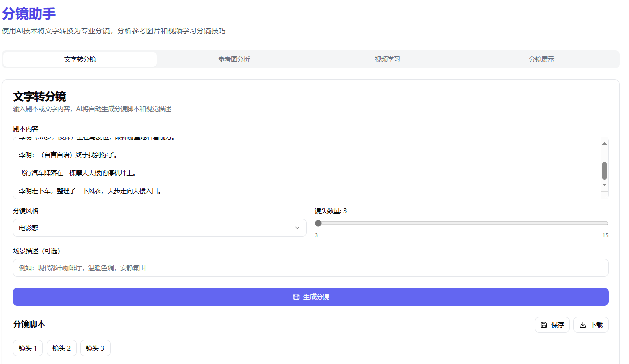This screenshot has width=629, height=364.
Task: Click the storyboard icon on the 生成分镜 button
Action: coord(295,297)
